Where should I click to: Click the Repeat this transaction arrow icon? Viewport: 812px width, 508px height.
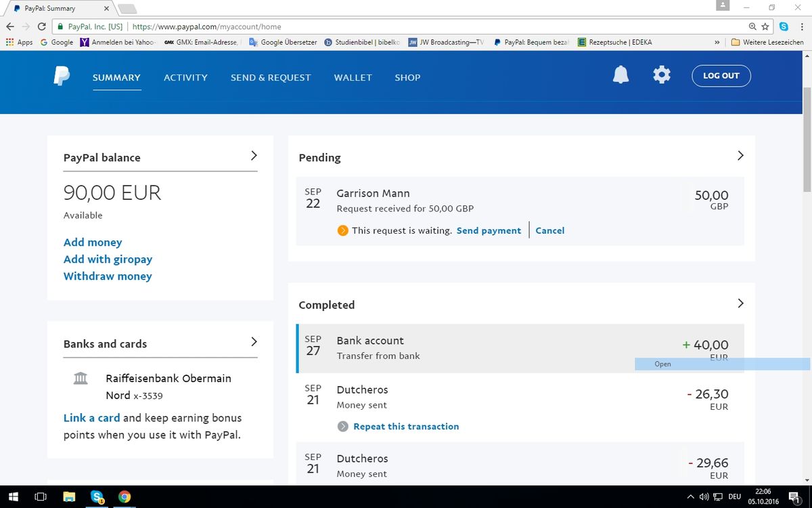[342, 426]
